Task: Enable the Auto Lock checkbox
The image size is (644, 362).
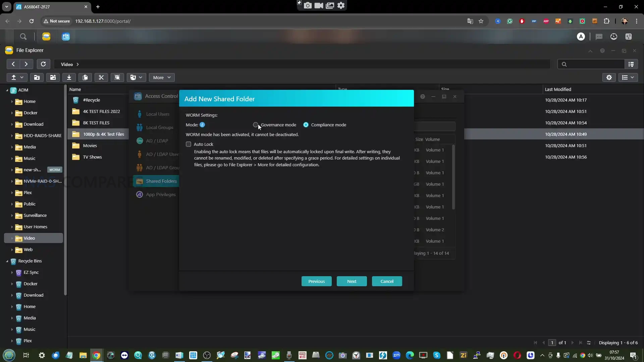Action: (x=189, y=144)
